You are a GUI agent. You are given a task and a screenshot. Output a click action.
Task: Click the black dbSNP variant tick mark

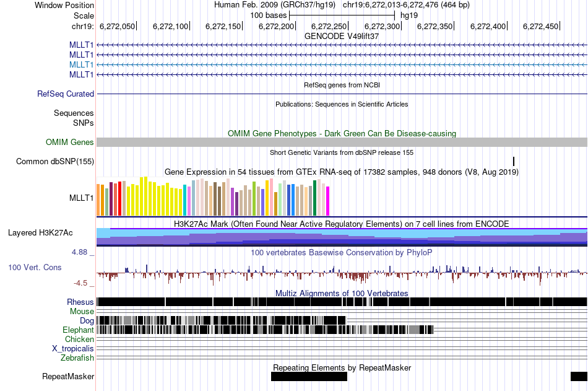coord(513,162)
